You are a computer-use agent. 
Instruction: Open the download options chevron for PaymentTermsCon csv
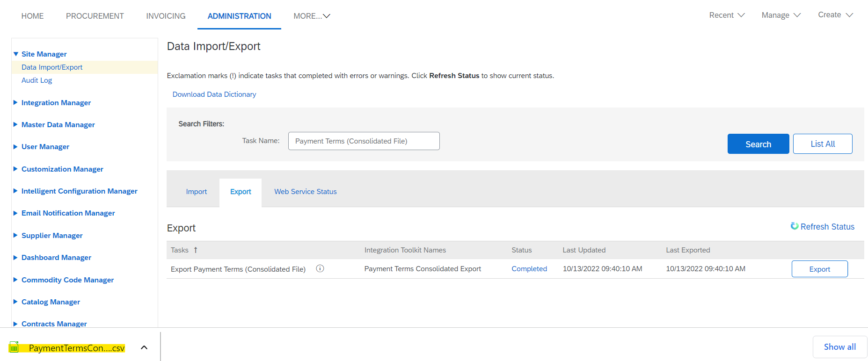(x=144, y=347)
